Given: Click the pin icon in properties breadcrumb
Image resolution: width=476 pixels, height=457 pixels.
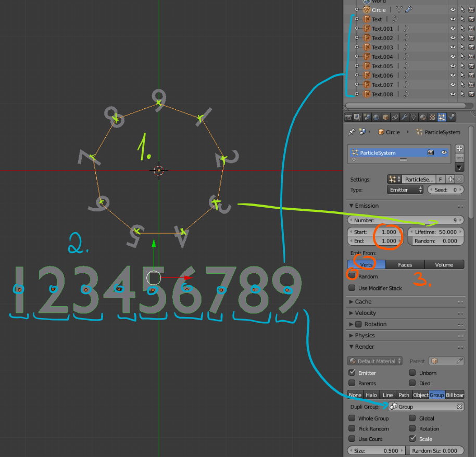Looking at the screenshot, I should tap(352, 132).
